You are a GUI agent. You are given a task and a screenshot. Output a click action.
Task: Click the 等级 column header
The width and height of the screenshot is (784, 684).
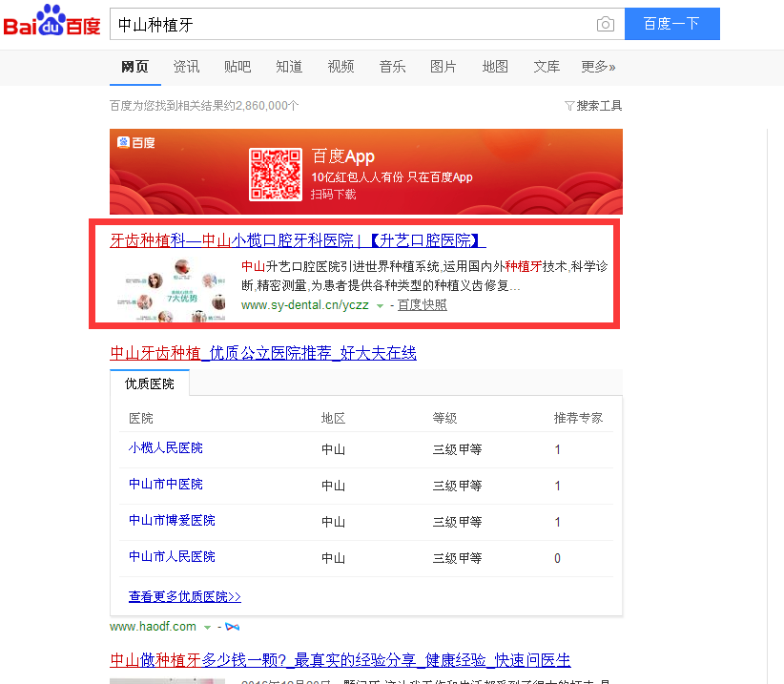444,418
